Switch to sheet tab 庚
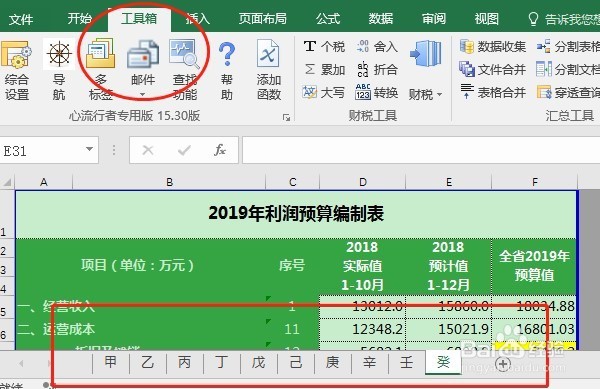600x389 pixels. pos(333,362)
